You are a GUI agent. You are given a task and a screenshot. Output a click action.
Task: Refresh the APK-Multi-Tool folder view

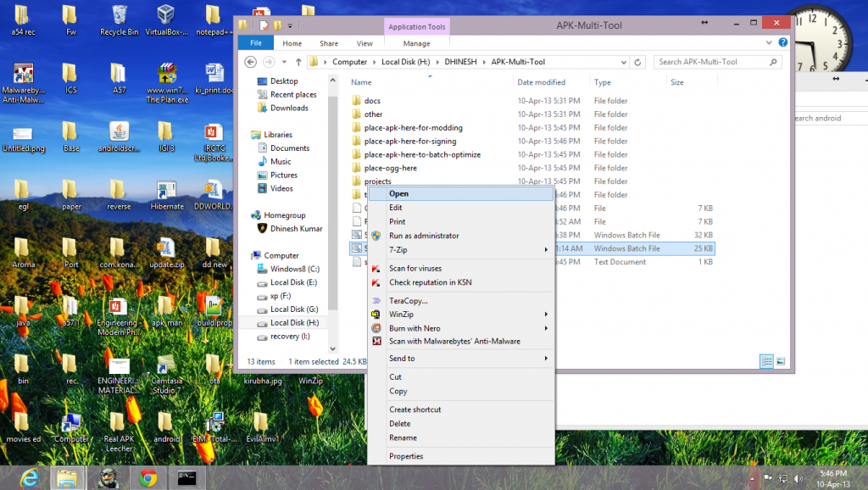coord(637,62)
